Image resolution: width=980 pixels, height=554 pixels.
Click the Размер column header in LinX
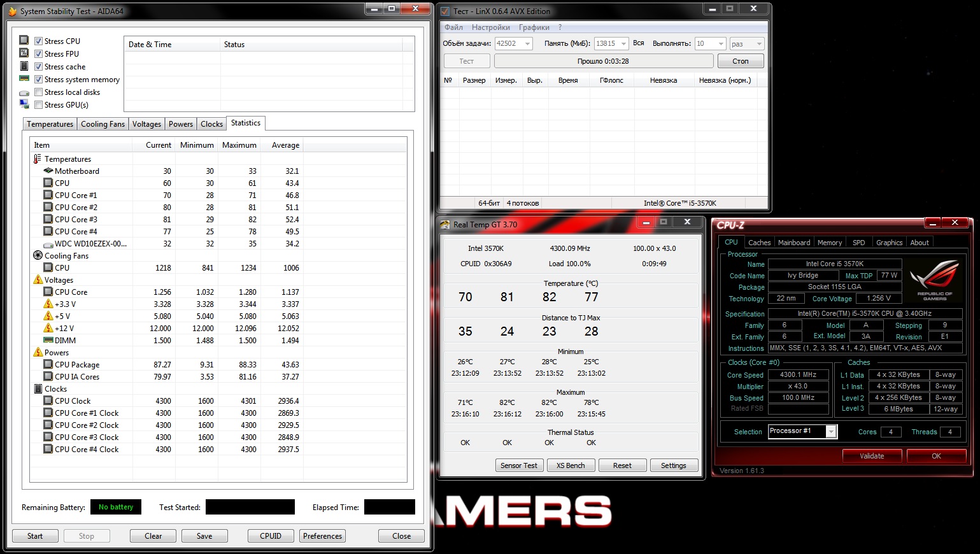pos(474,80)
